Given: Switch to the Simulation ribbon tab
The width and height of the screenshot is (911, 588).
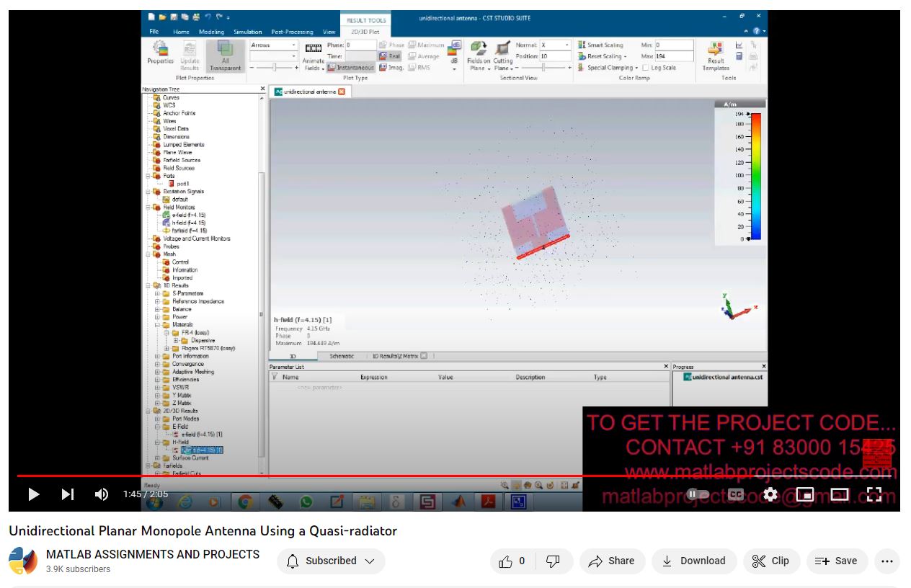Looking at the screenshot, I should tap(248, 32).
